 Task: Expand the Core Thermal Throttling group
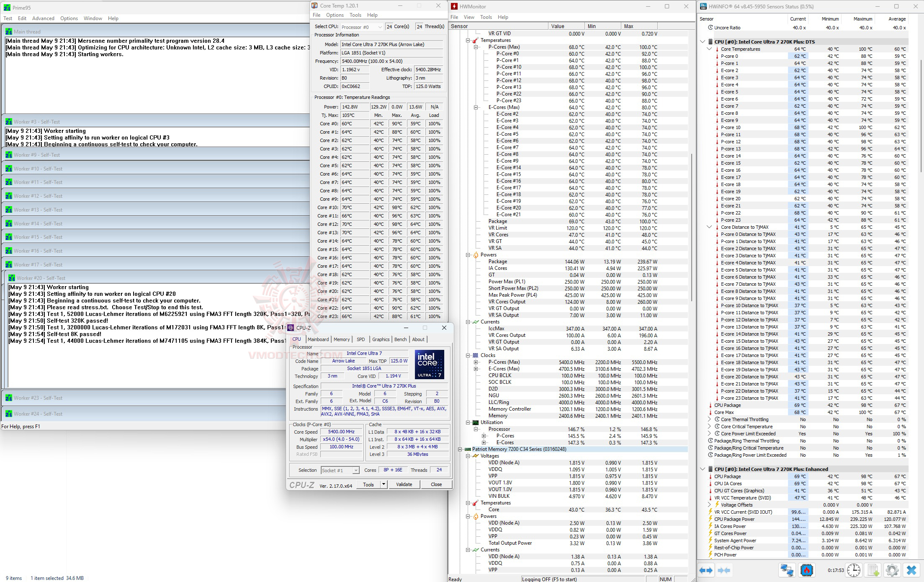709,419
